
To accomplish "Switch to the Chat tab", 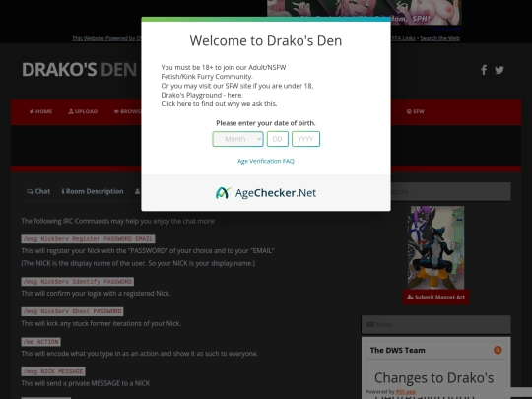I will click(x=38, y=191).
